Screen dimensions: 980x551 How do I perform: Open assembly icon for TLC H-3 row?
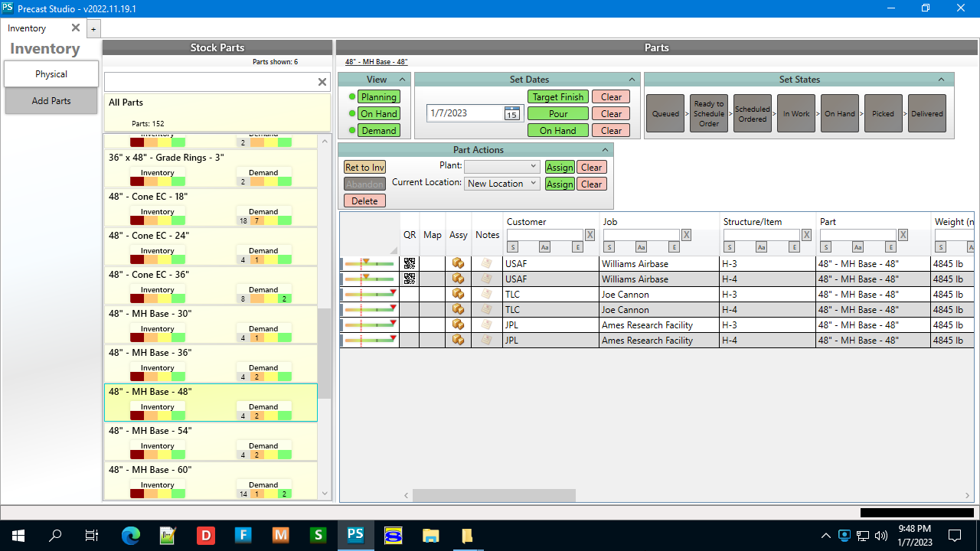click(458, 295)
